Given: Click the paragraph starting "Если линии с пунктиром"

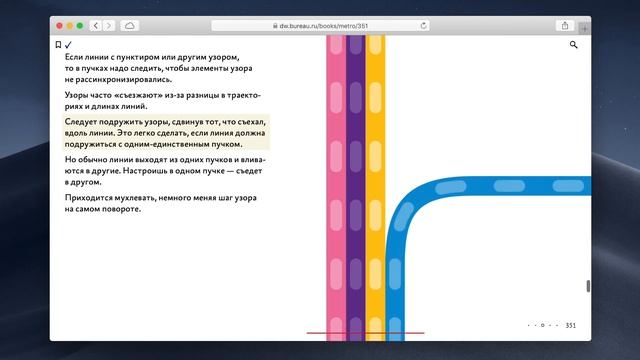Looking at the screenshot, I should (158, 68).
